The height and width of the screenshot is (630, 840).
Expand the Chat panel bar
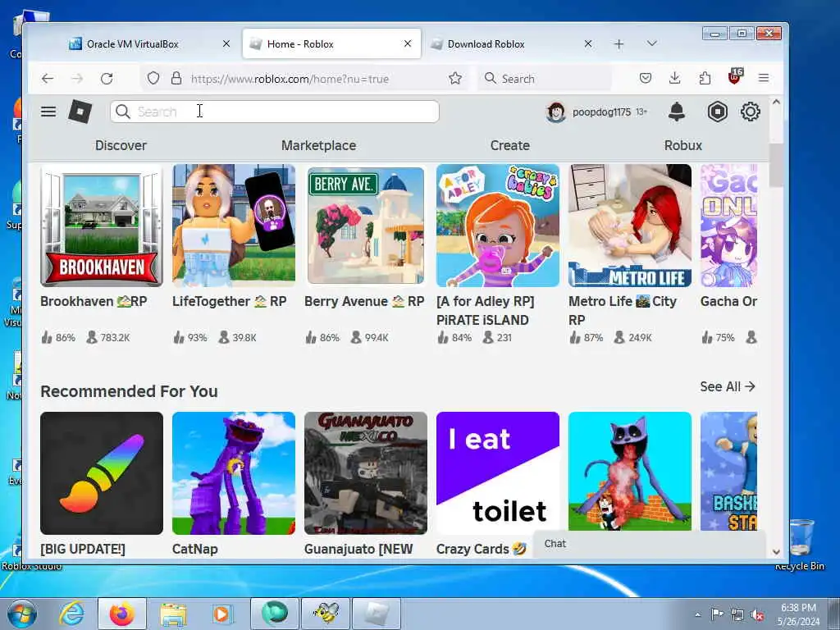pos(650,544)
